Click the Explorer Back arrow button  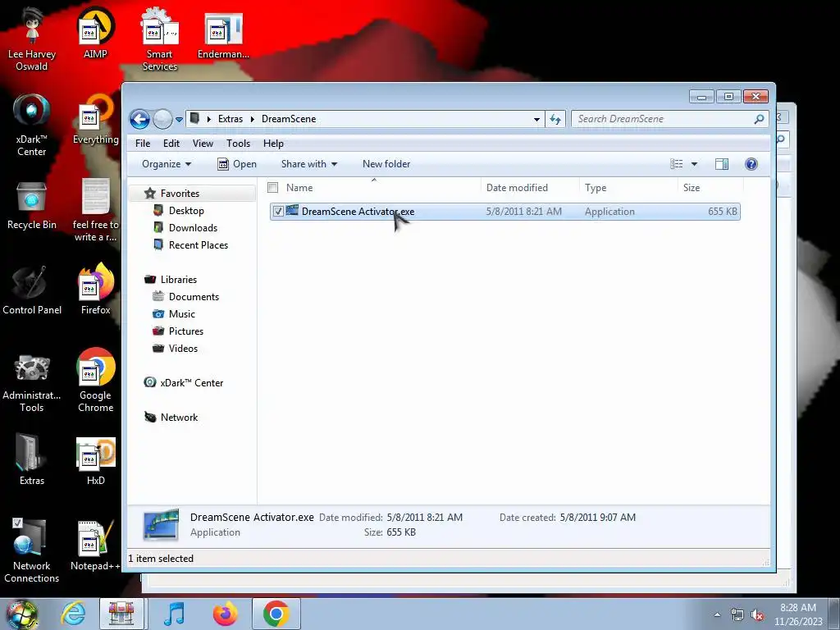[x=139, y=119]
